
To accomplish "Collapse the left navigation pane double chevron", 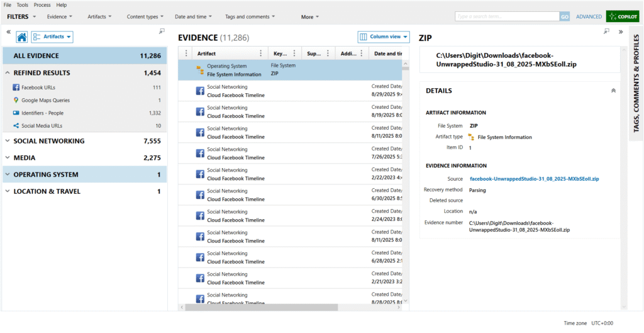I will pyautogui.click(x=8, y=31).
